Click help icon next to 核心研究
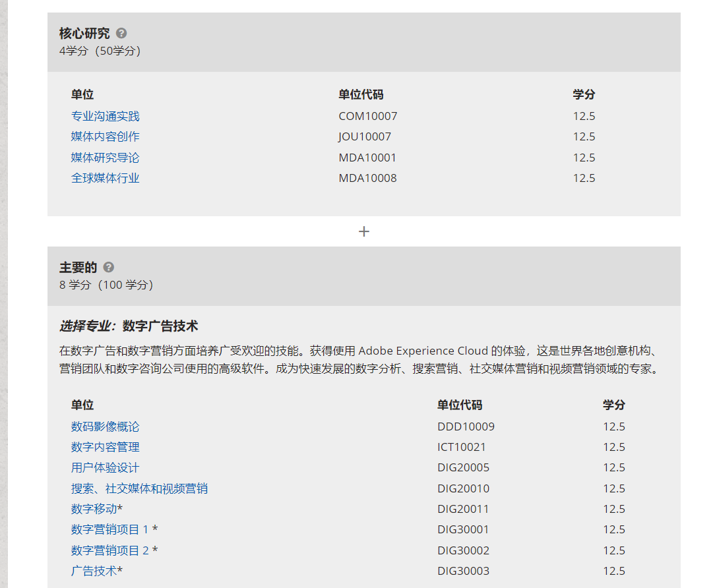 click(x=121, y=33)
